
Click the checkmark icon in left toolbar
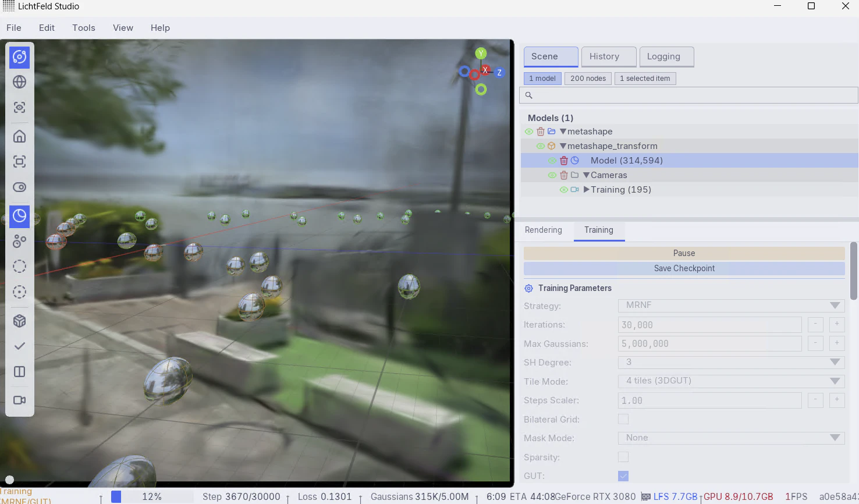[19, 346]
